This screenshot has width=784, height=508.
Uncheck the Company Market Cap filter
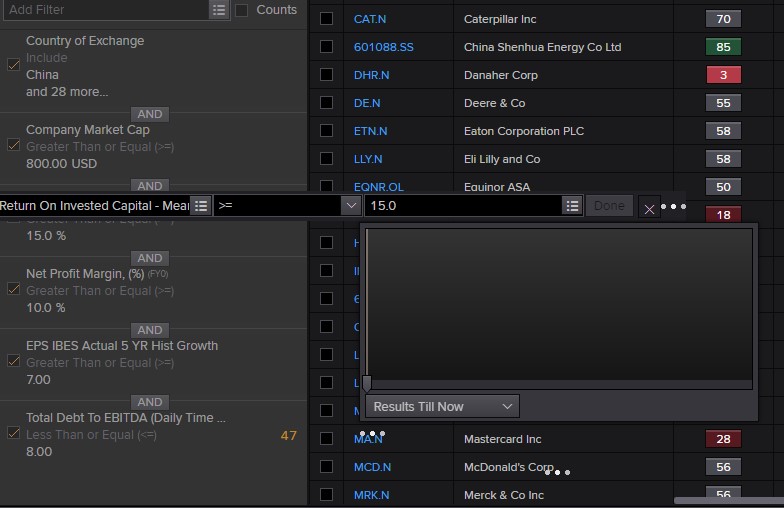pos(14,146)
